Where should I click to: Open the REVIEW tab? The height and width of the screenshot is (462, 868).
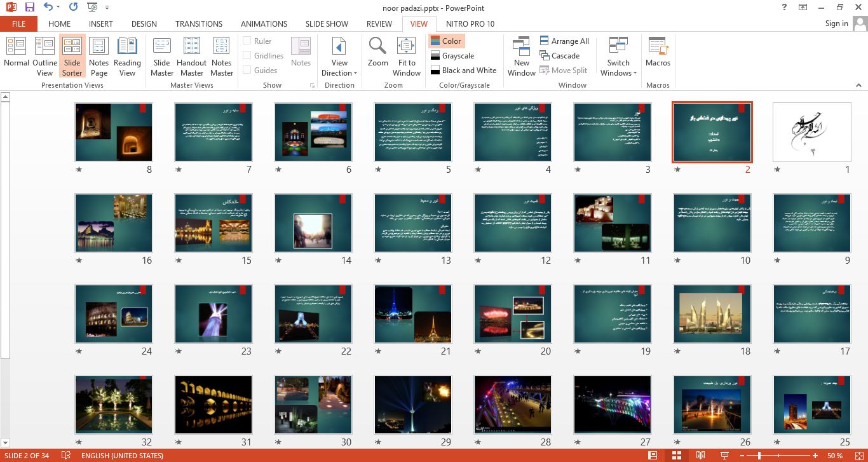(379, 24)
